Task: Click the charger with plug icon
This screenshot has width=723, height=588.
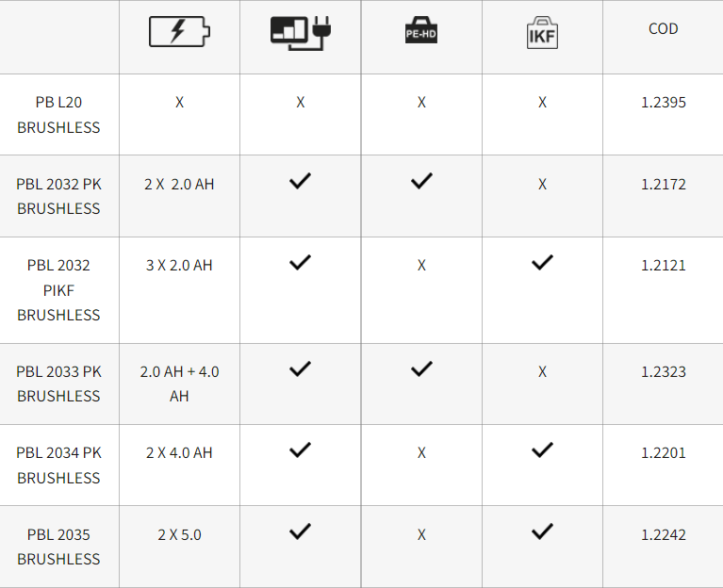Action: 301,33
